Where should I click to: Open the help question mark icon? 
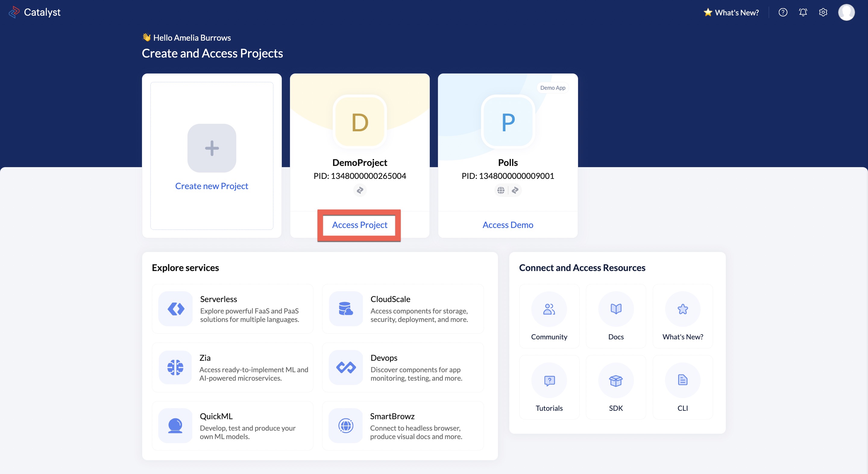point(783,12)
